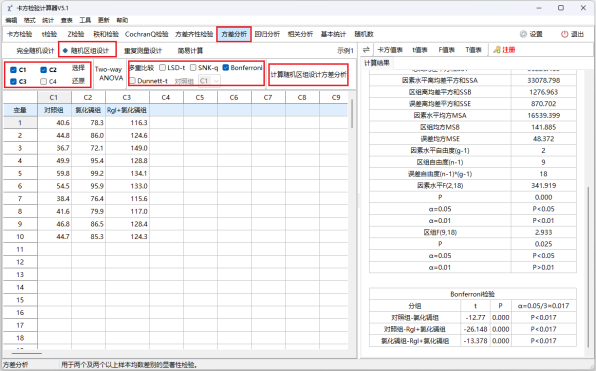
Task: Click 计算随机区组设计方差分析 button
Action: [309, 75]
